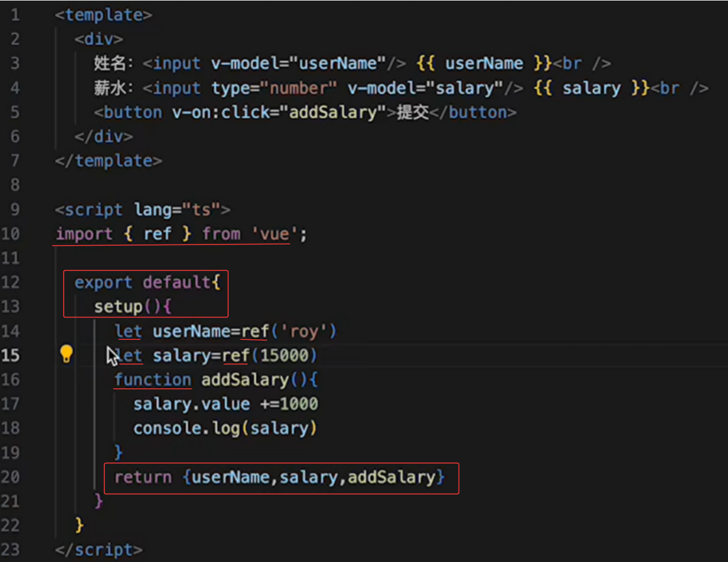Click line number 15 in the gutter

click(11, 355)
